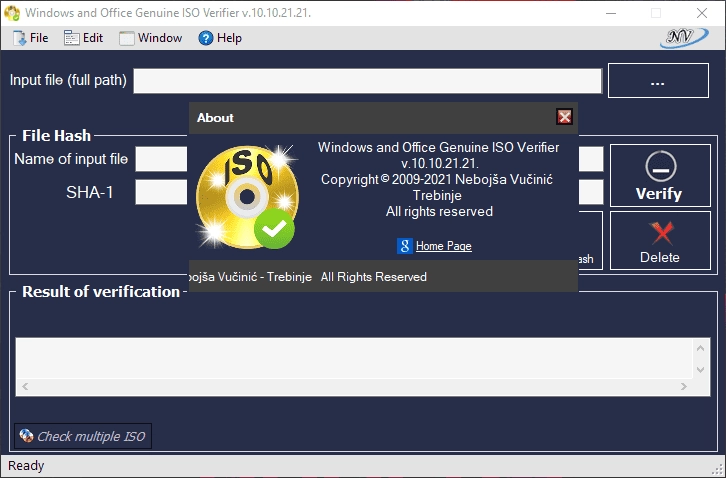
Task: Click the app icon in title bar
Action: [x=12, y=13]
